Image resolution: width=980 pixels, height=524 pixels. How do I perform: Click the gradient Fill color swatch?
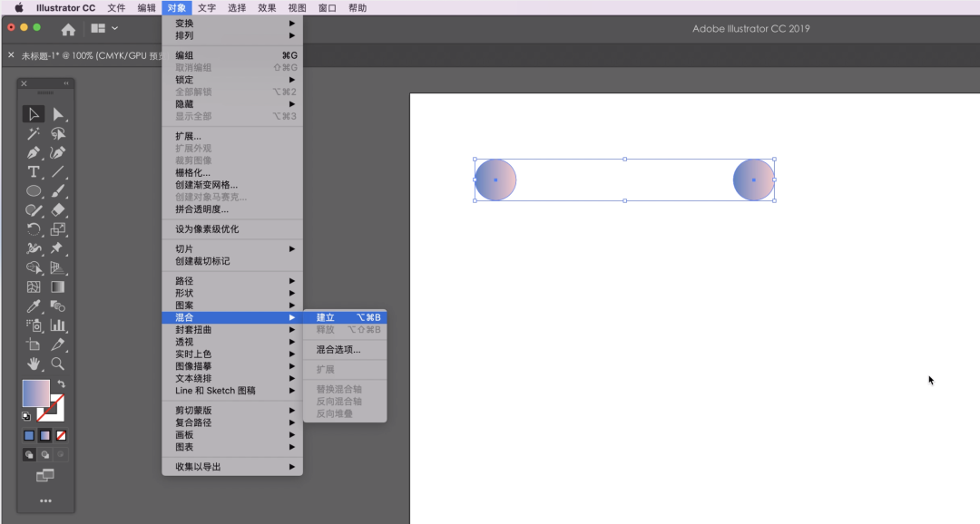36,393
